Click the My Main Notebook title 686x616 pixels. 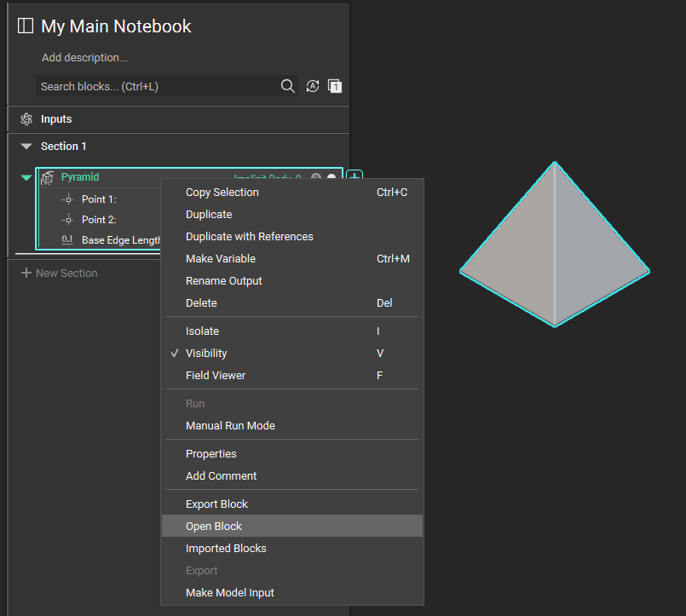(116, 26)
